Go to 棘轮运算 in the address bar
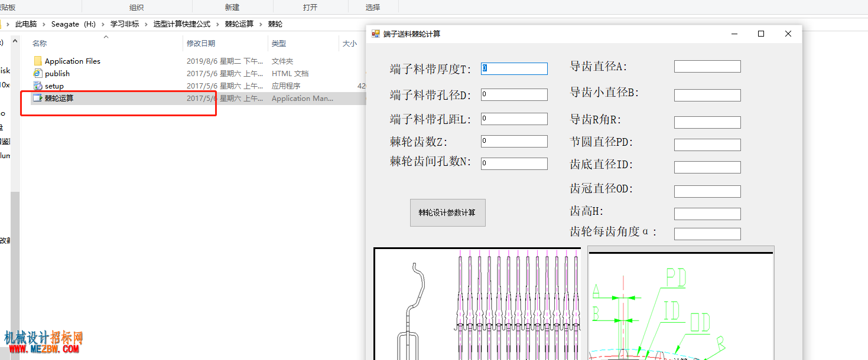 (x=239, y=24)
